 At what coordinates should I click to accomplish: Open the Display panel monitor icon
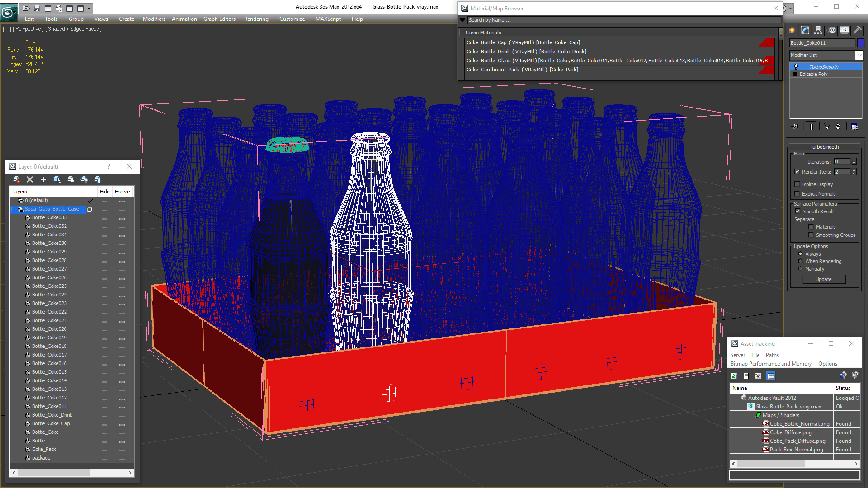(x=844, y=30)
